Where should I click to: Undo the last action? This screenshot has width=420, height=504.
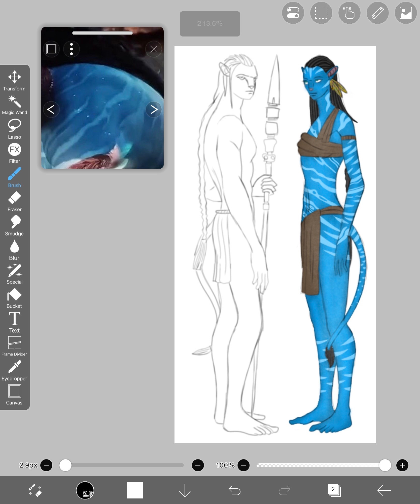tap(235, 490)
